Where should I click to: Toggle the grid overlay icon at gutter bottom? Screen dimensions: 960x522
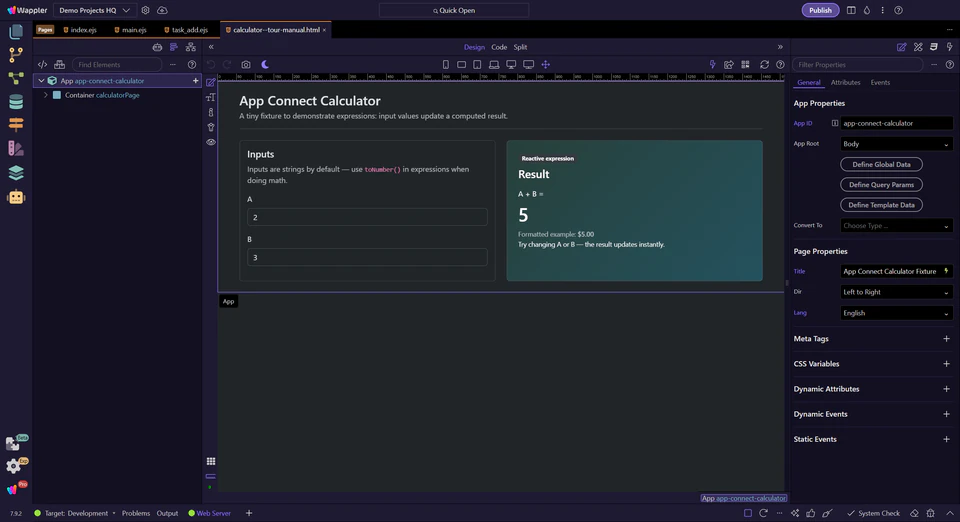[x=211, y=461]
